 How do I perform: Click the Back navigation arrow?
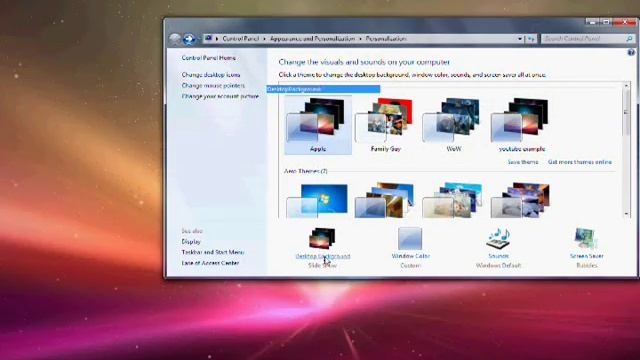[175, 39]
